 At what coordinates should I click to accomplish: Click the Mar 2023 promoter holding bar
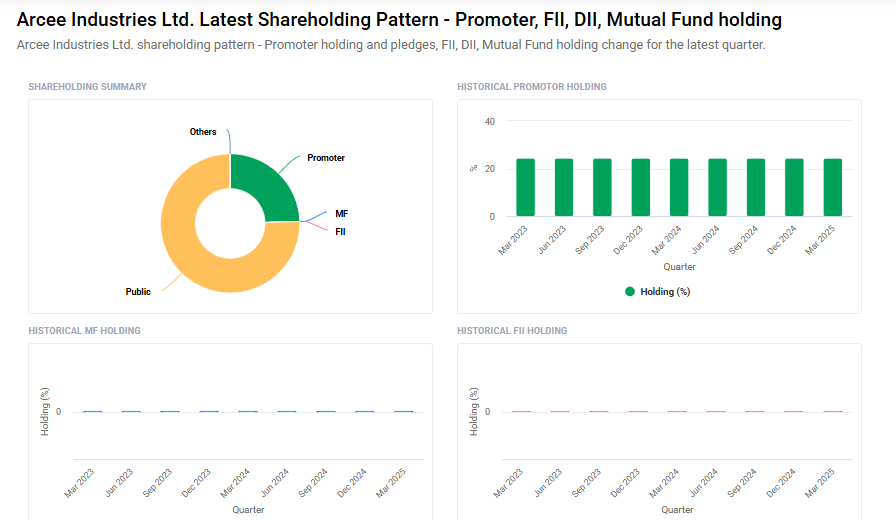click(x=525, y=187)
